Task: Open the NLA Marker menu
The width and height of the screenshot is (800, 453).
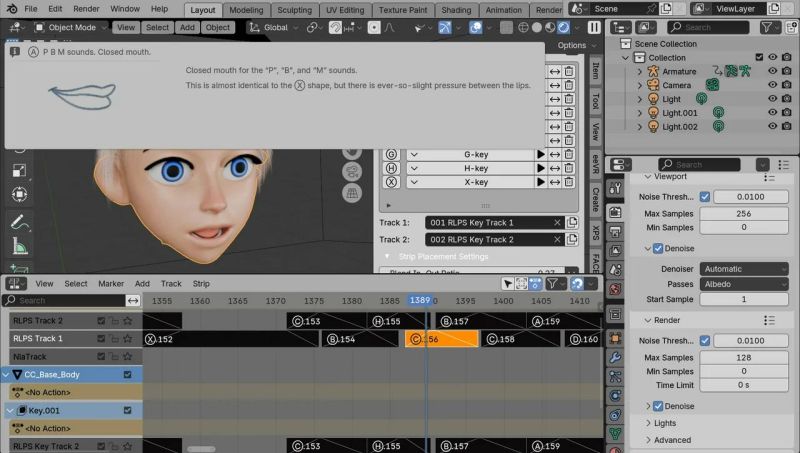Action: [x=111, y=284]
